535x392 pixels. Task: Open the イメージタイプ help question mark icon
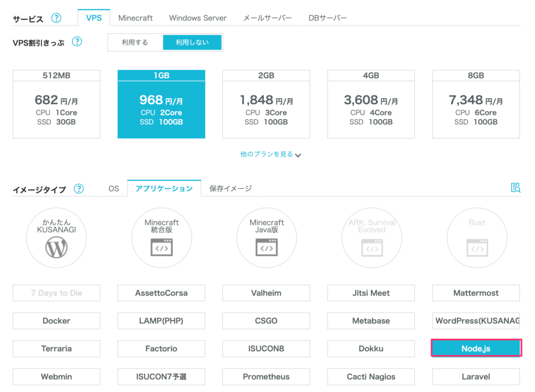pos(79,188)
